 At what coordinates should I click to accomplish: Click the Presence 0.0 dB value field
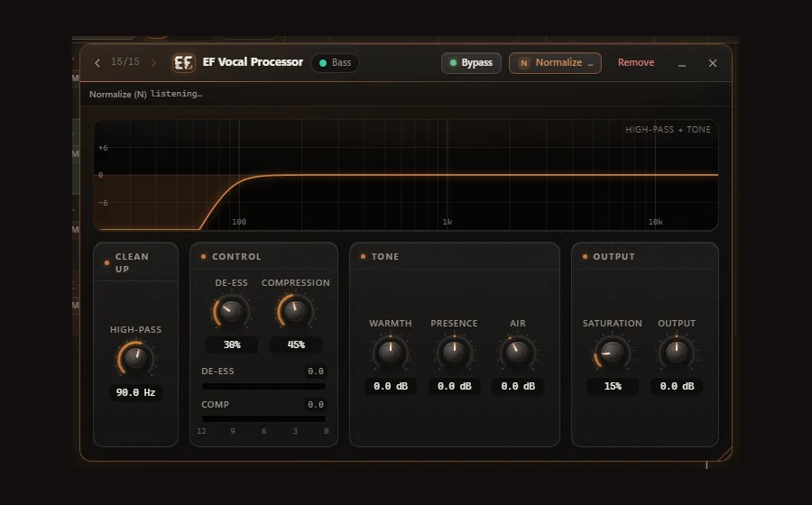point(454,387)
